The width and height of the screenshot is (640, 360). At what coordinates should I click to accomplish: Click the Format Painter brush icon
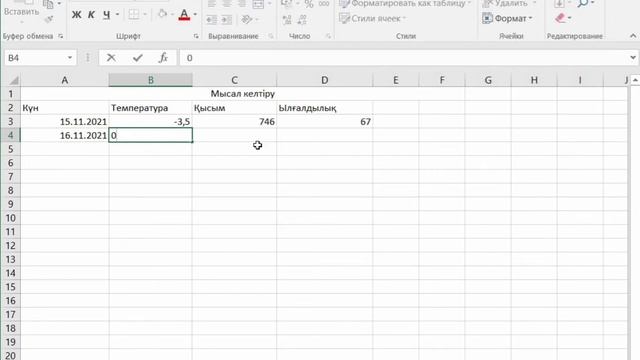coord(49,18)
